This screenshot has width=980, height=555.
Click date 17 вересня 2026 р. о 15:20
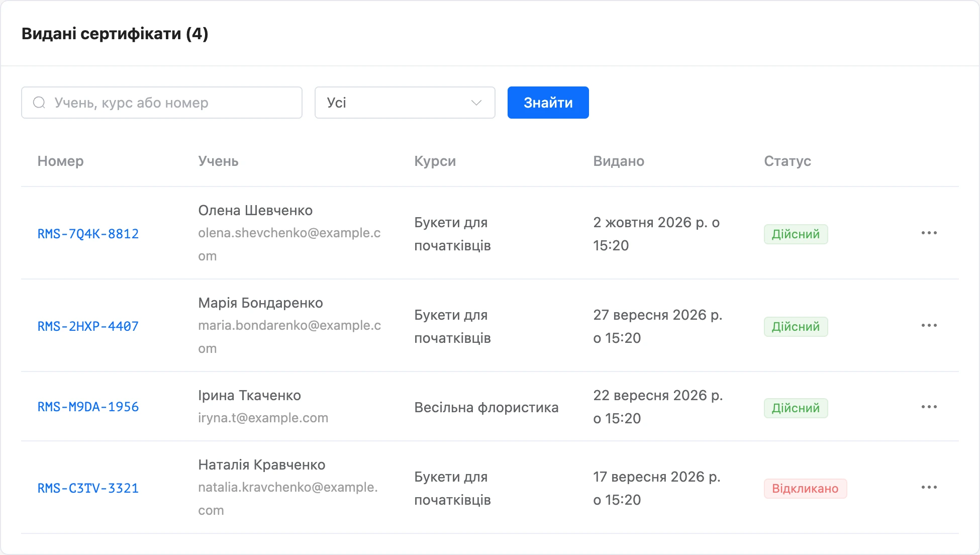[656, 488]
